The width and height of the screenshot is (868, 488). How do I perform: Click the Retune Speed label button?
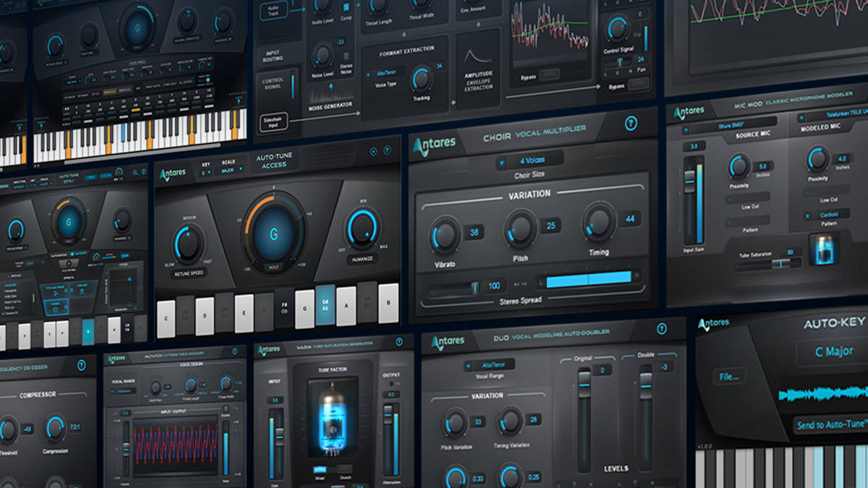tap(187, 273)
